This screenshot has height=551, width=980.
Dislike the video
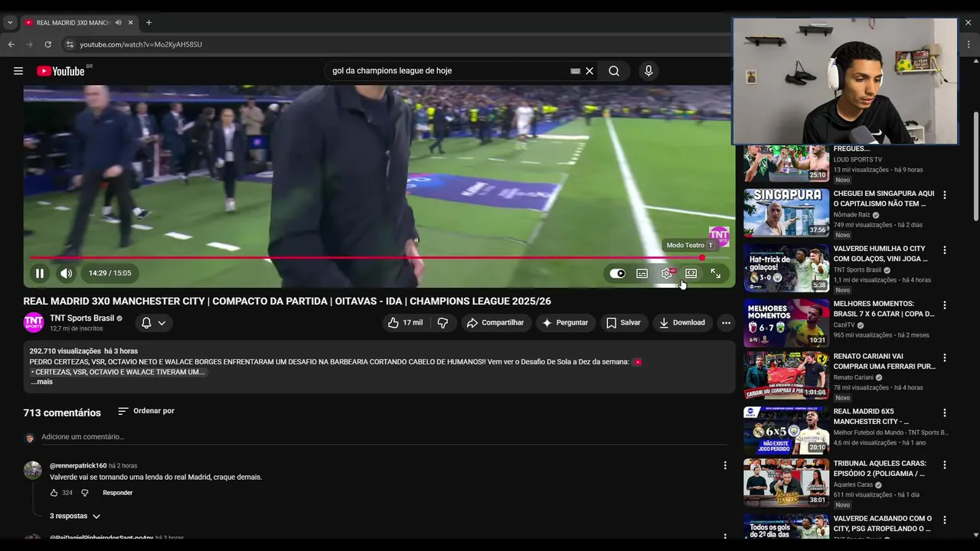[x=443, y=323]
